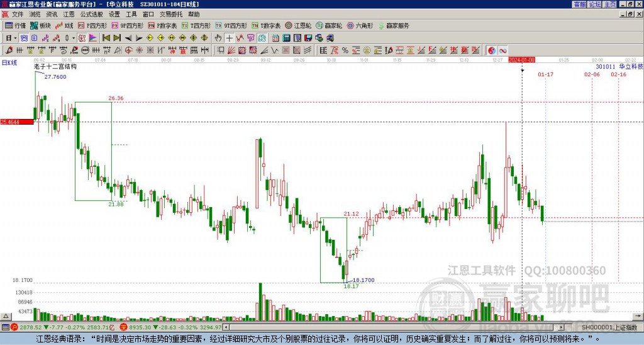Click the 日K线 label at chart corner
The image size is (644, 345).
(9, 62)
